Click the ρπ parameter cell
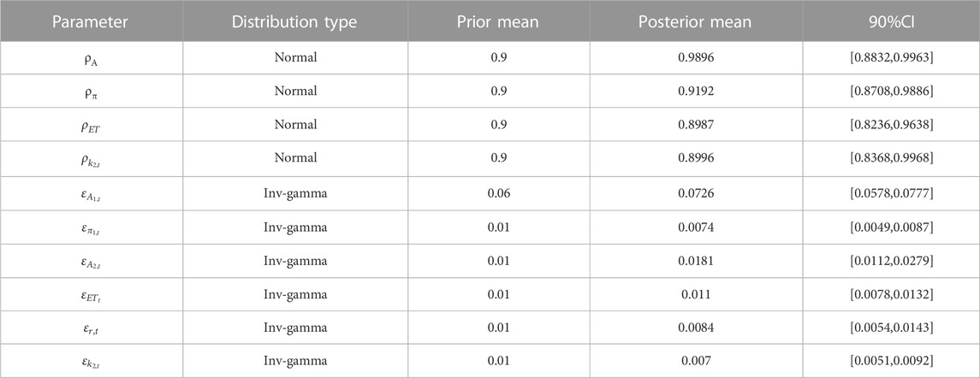Viewport: 980px width, 378px height. coord(91,92)
